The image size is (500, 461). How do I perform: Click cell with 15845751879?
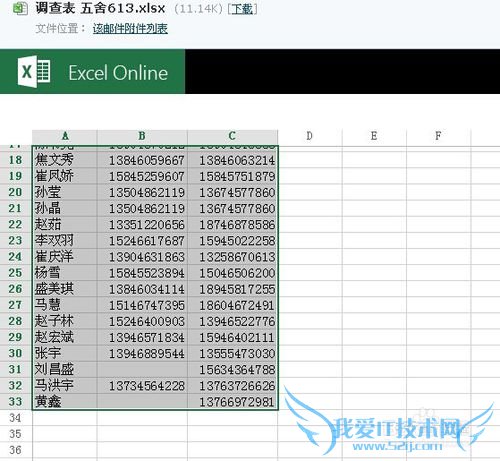click(x=232, y=176)
